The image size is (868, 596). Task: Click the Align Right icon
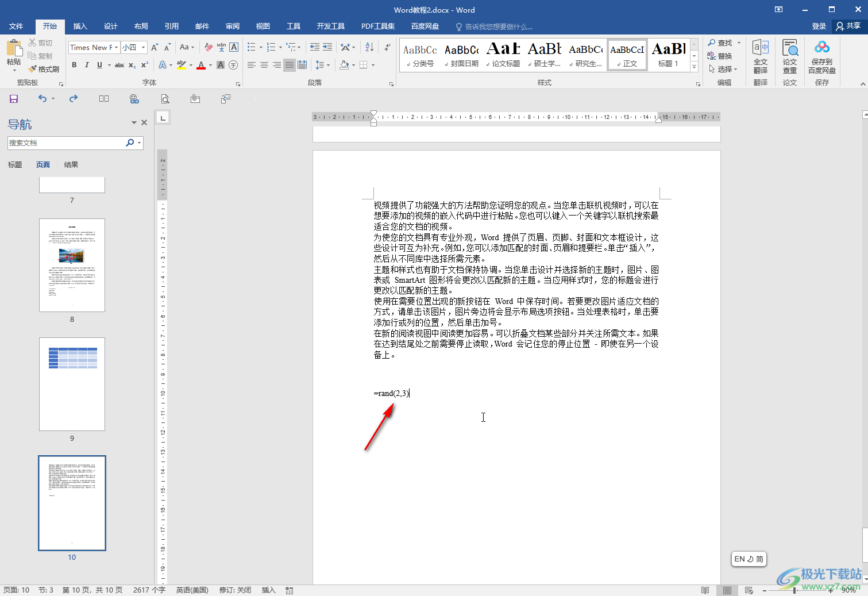(277, 65)
